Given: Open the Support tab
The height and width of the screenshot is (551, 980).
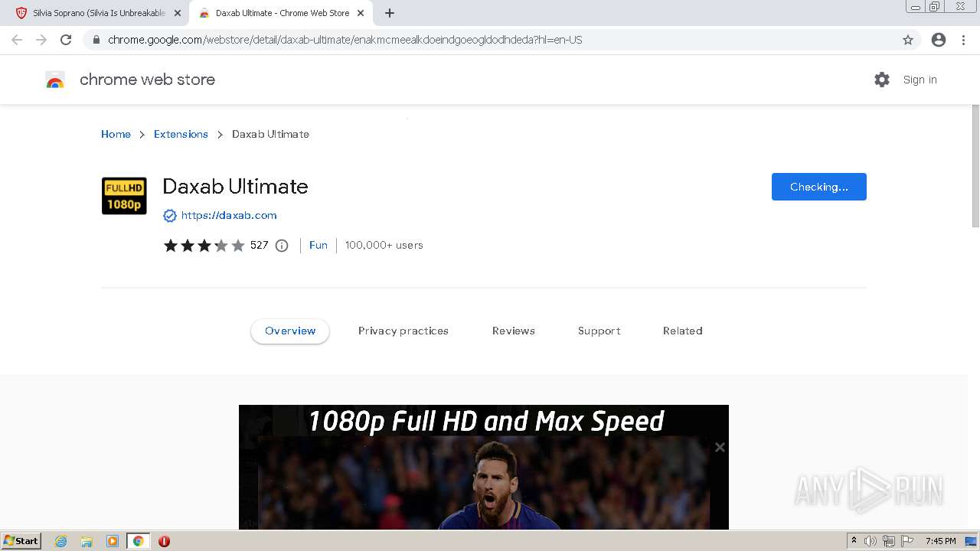Looking at the screenshot, I should 599,331.
